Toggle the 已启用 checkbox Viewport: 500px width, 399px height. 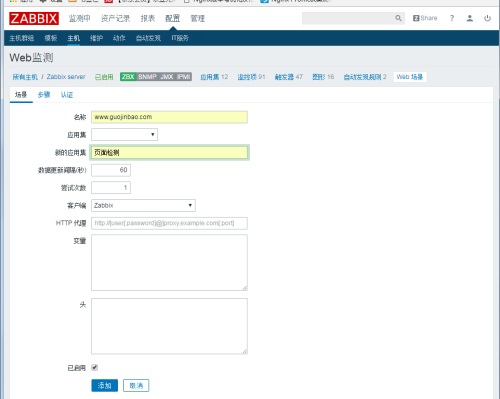(x=95, y=368)
